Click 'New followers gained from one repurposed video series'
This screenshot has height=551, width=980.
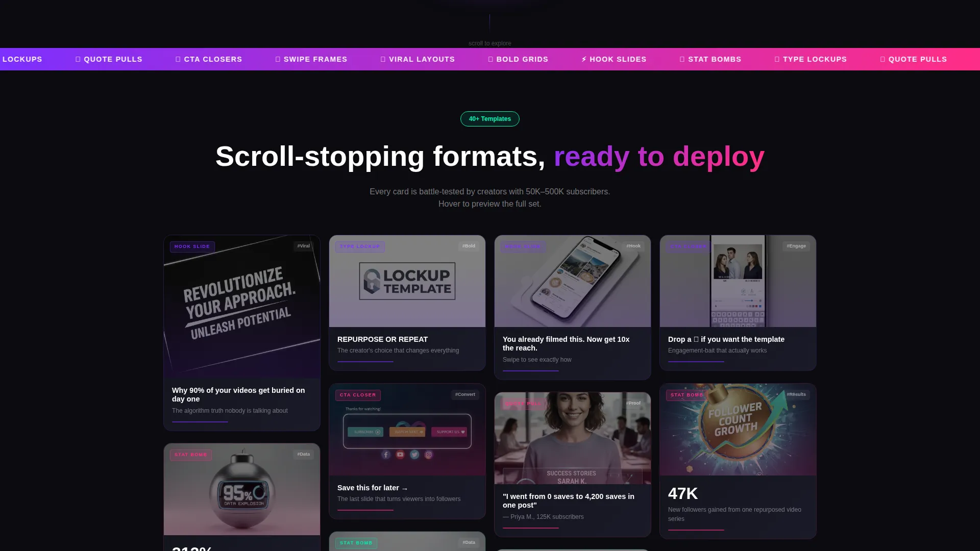(x=734, y=514)
